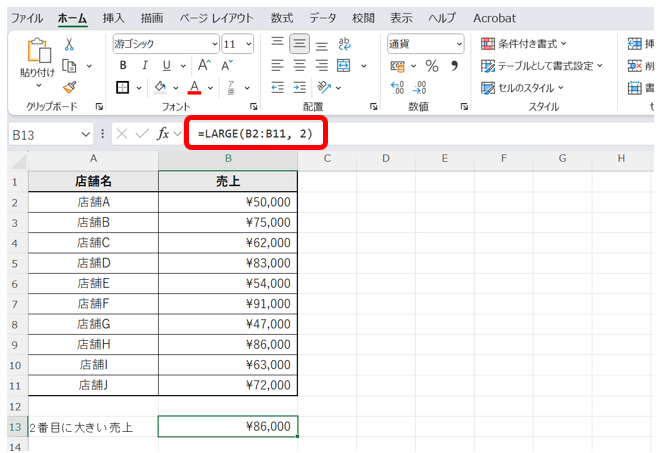Image resolution: width=661 pixels, height=453 pixels.
Task: Apply Comma Style icon
Action: (454, 65)
